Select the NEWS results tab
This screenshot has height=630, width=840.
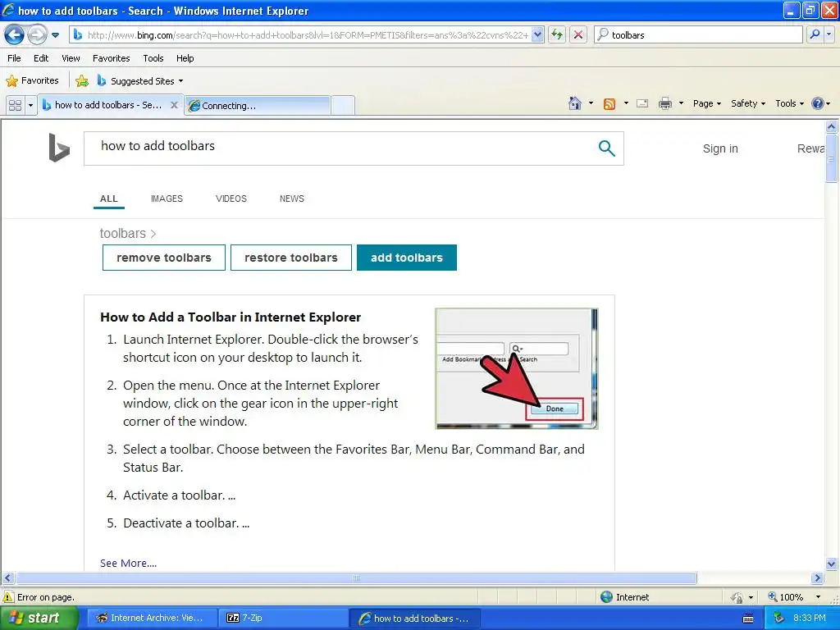tap(291, 199)
